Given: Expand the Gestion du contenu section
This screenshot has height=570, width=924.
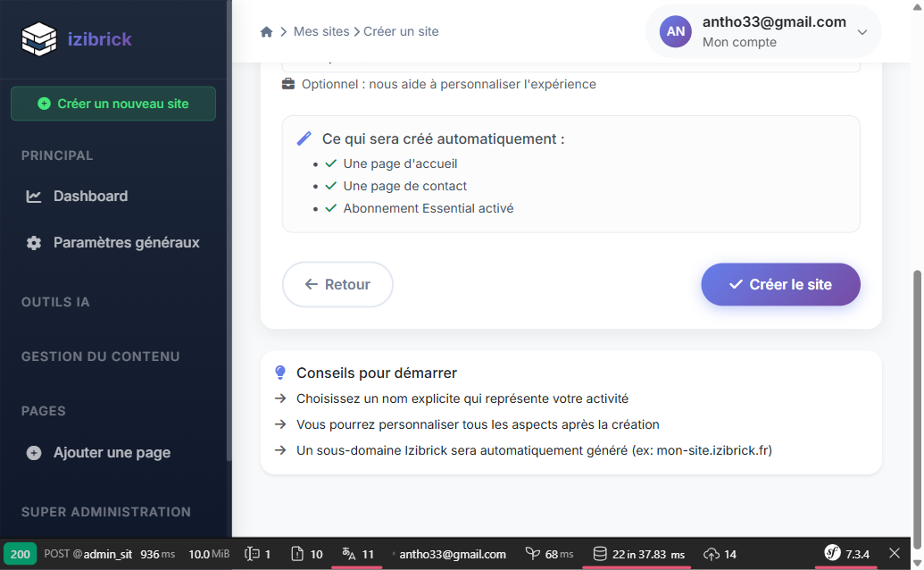Looking at the screenshot, I should [100, 356].
